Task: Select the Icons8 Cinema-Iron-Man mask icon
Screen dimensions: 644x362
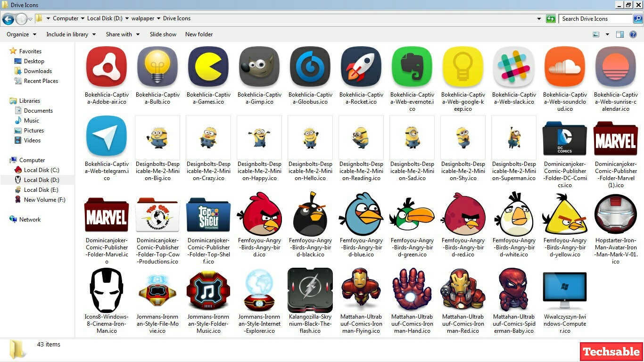Action: click(107, 290)
